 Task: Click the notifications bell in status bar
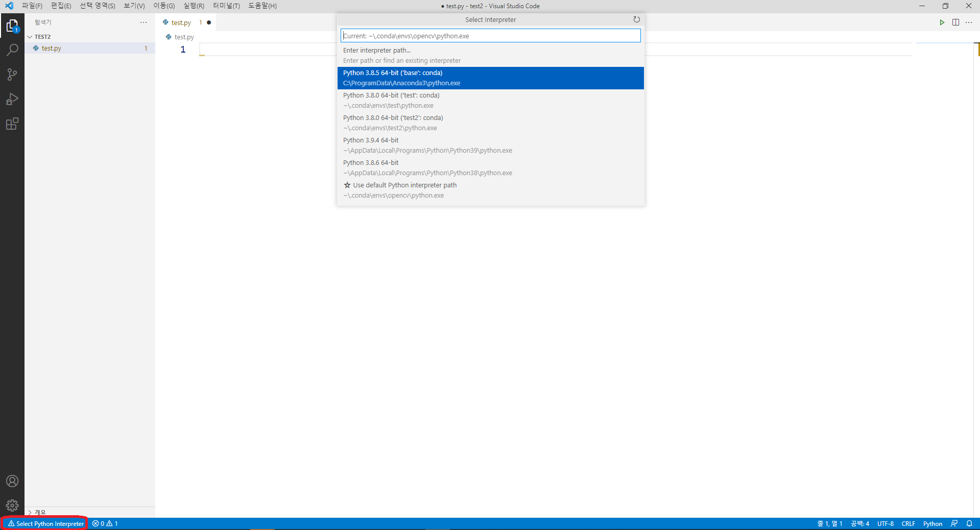click(x=969, y=523)
